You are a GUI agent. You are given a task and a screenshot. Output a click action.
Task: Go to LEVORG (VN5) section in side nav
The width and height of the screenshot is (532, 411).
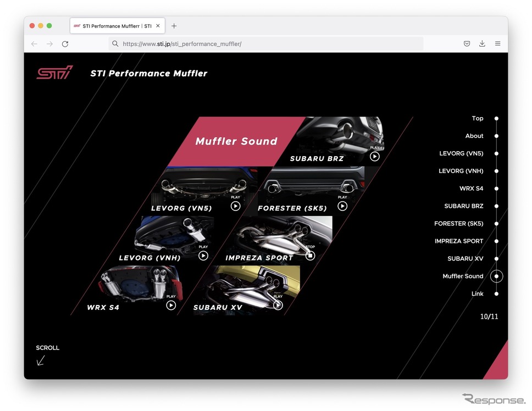[x=461, y=153]
